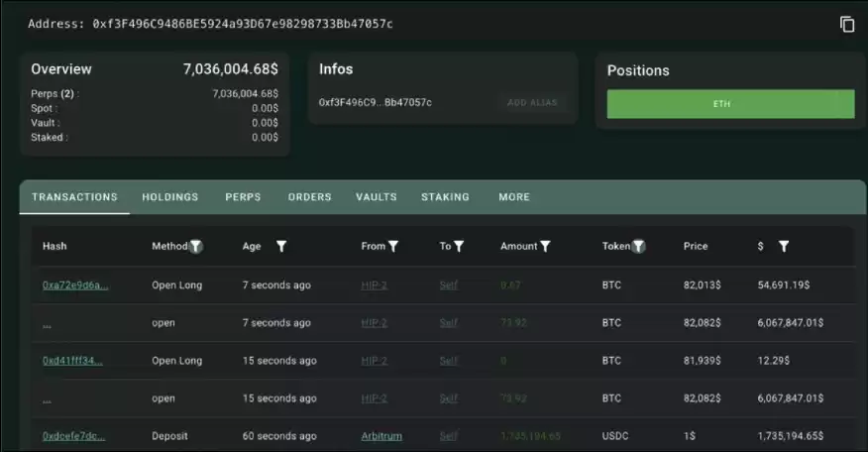Select the Perps (2) label
Image resolution: width=868 pixels, height=452 pixels.
(54, 93)
